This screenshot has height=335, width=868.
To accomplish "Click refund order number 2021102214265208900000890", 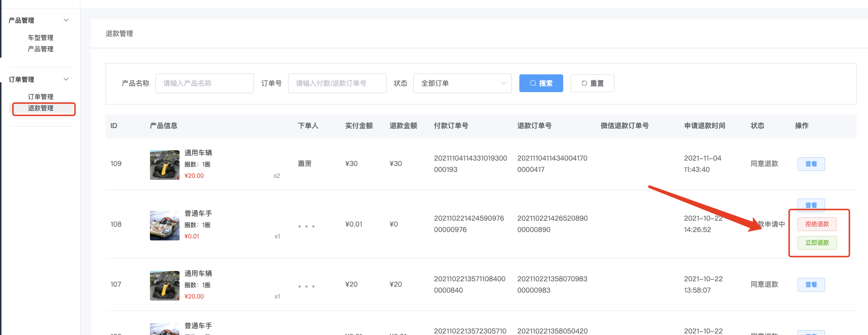I will pos(552,224).
